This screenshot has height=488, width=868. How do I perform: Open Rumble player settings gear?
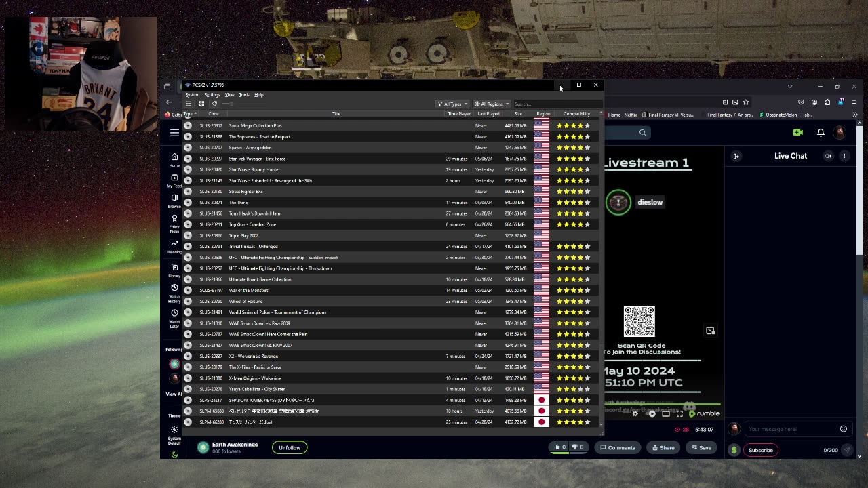click(635, 413)
